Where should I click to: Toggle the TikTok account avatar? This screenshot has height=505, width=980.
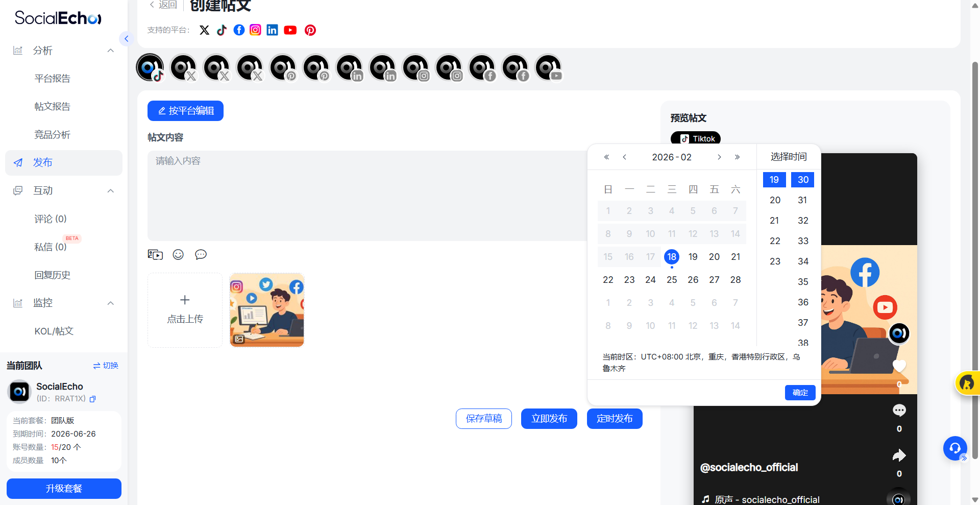[150, 68]
